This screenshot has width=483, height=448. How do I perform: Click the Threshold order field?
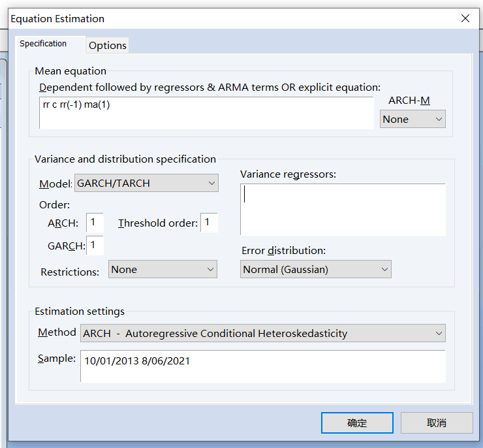(x=209, y=223)
